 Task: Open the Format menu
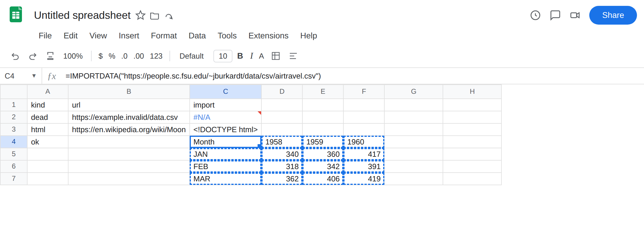click(164, 36)
